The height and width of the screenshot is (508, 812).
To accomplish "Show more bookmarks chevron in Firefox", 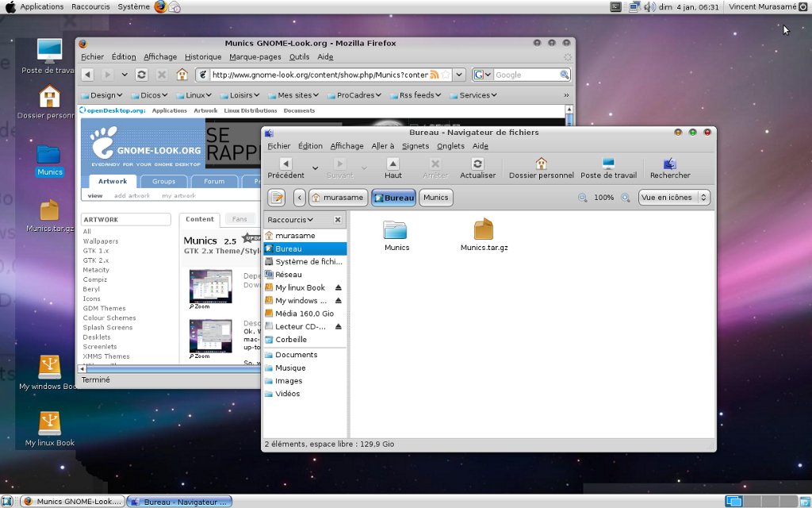I will (566, 95).
